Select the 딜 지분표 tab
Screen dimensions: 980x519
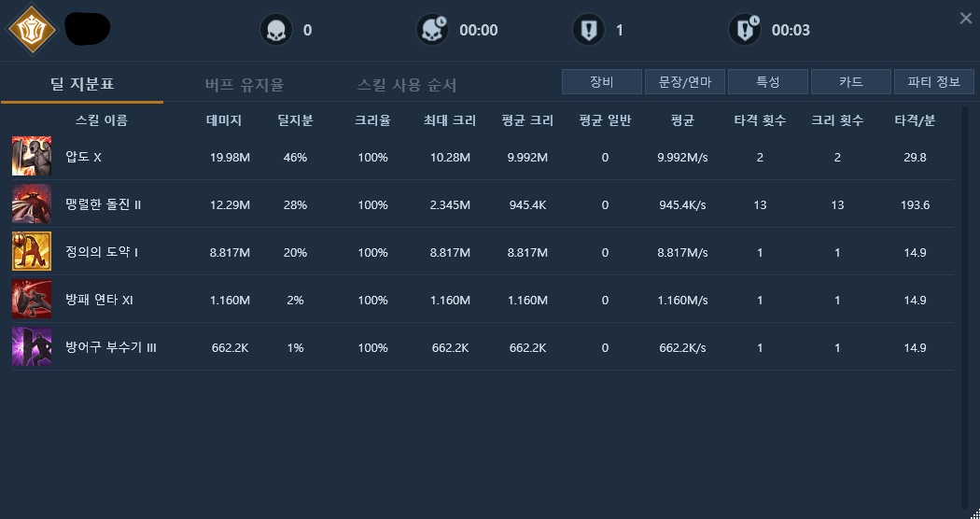(82, 85)
